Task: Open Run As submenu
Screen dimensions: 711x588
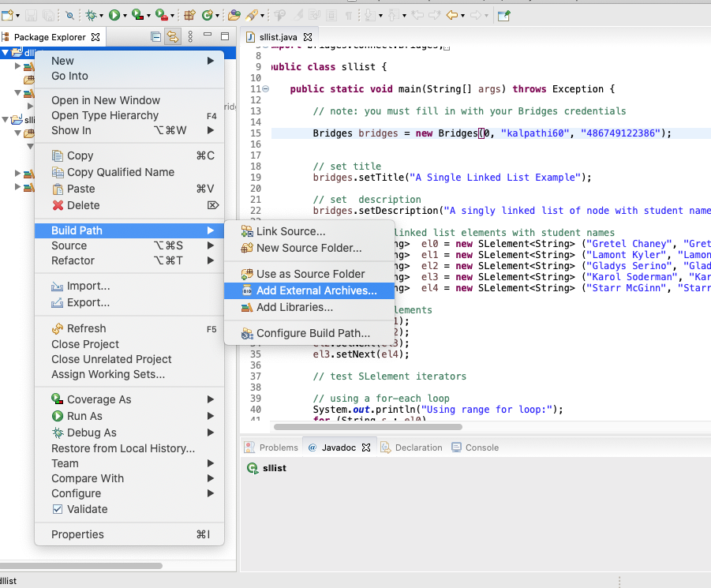Action: pyautogui.click(x=129, y=416)
